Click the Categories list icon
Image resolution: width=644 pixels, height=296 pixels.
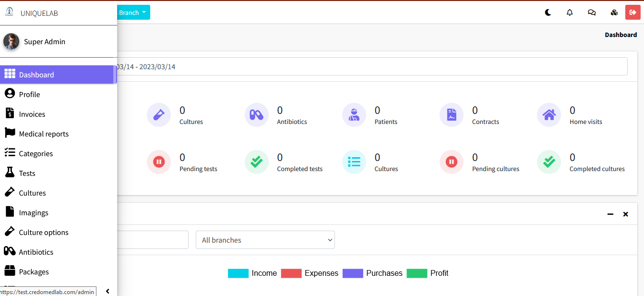10,153
